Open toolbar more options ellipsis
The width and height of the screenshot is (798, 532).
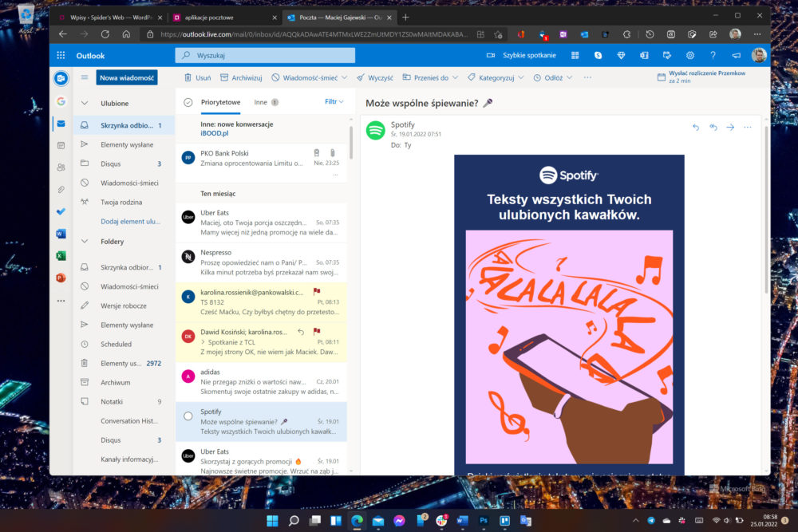pos(588,78)
